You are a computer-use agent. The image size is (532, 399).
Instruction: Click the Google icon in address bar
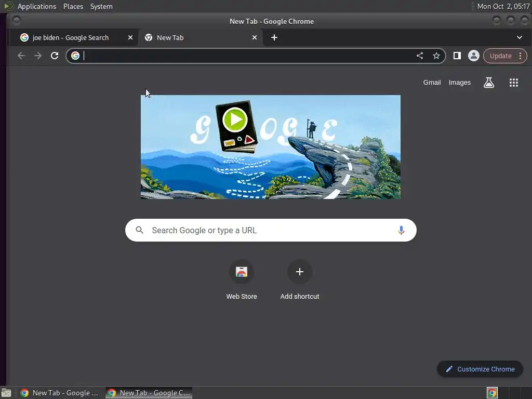click(75, 56)
